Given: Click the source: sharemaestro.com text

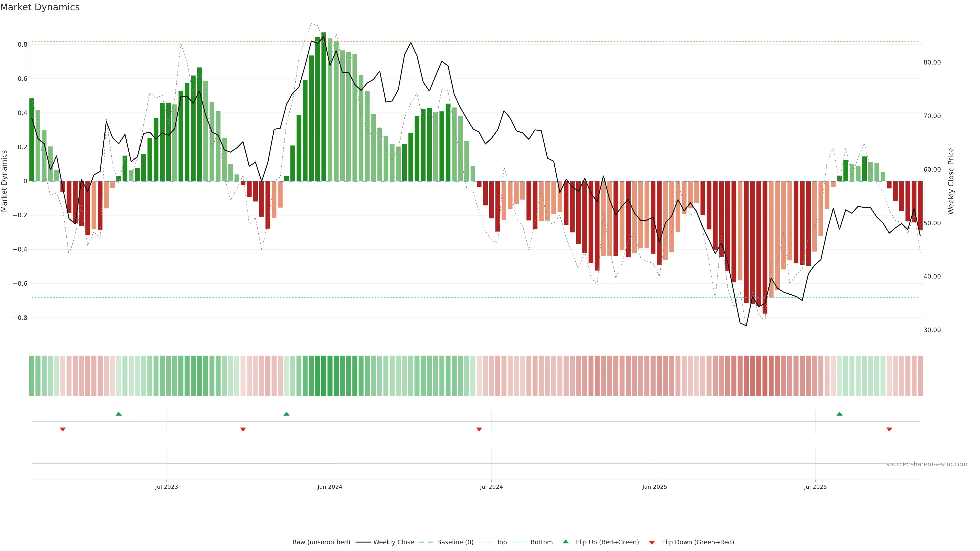Looking at the screenshot, I should [x=926, y=464].
